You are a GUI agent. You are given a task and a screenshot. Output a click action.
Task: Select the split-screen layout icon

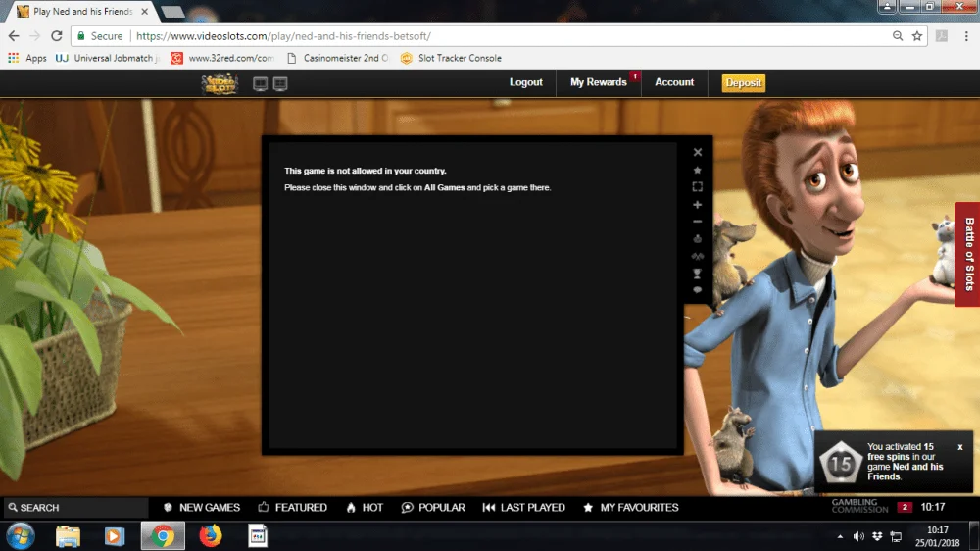(x=280, y=83)
